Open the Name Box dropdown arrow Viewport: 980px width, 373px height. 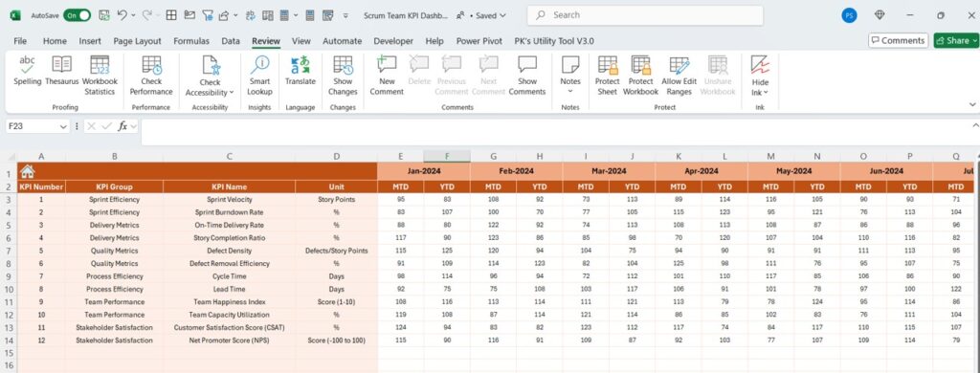point(63,126)
